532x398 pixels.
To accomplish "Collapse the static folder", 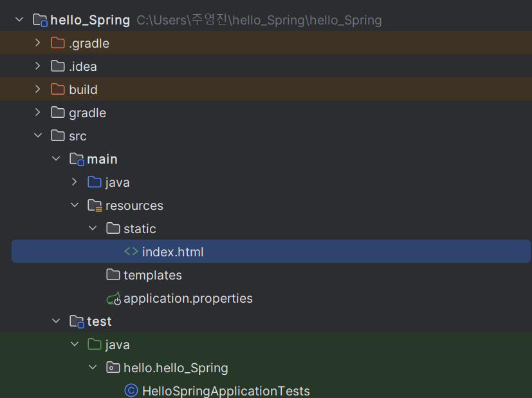I will click(93, 229).
